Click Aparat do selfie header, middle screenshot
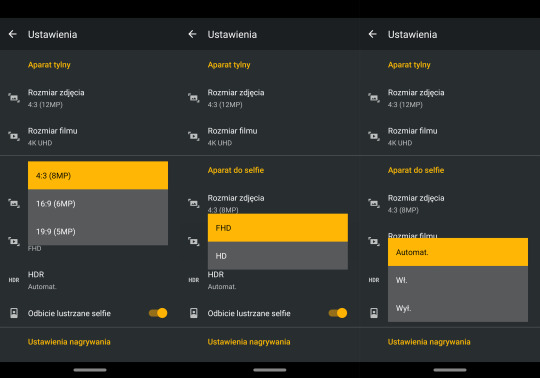 (236, 170)
